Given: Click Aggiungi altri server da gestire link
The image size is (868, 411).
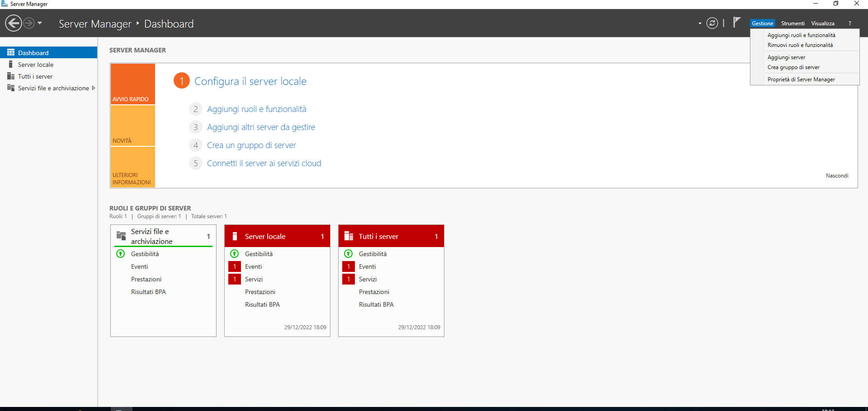Looking at the screenshot, I should point(261,127).
